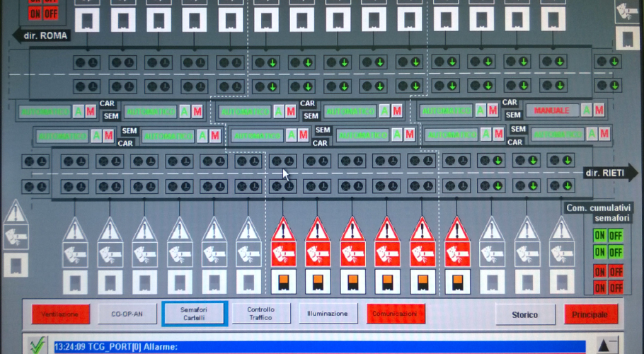Click the green checkmark alarm acknowledge icon
644x354 pixels.
(36, 346)
